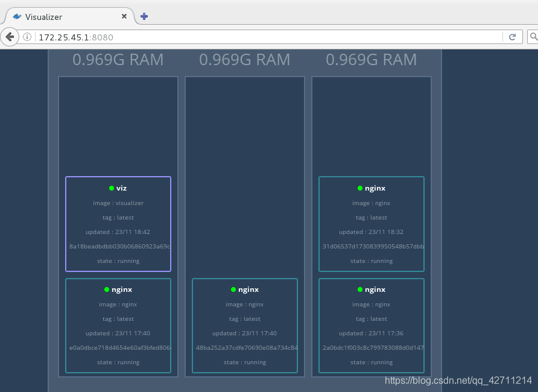Click green status dot of nginx with ID 48ba252a
Image resolution: width=538 pixels, height=392 pixels.
coord(233,289)
